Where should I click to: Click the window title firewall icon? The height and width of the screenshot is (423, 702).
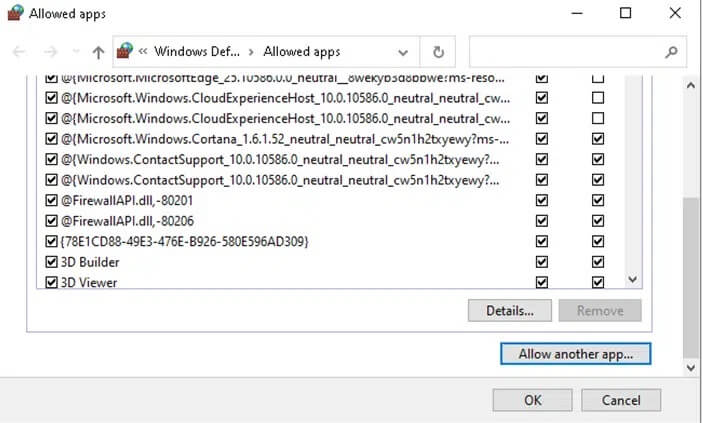(x=16, y=13)
